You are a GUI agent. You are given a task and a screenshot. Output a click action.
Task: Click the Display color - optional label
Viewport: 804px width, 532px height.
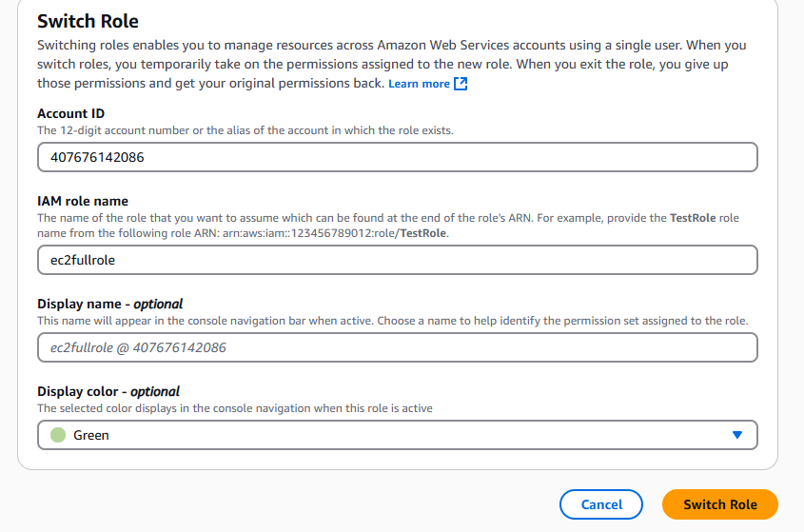tap(108, 391)
